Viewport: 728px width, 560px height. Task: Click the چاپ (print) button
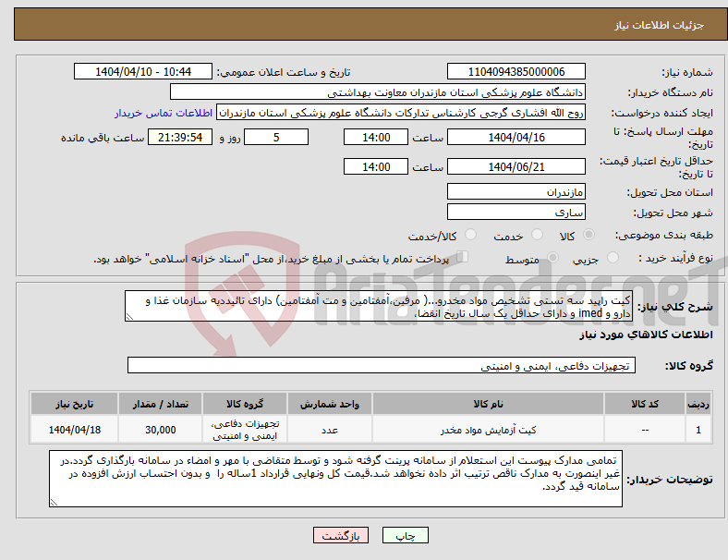pos(405,535)
